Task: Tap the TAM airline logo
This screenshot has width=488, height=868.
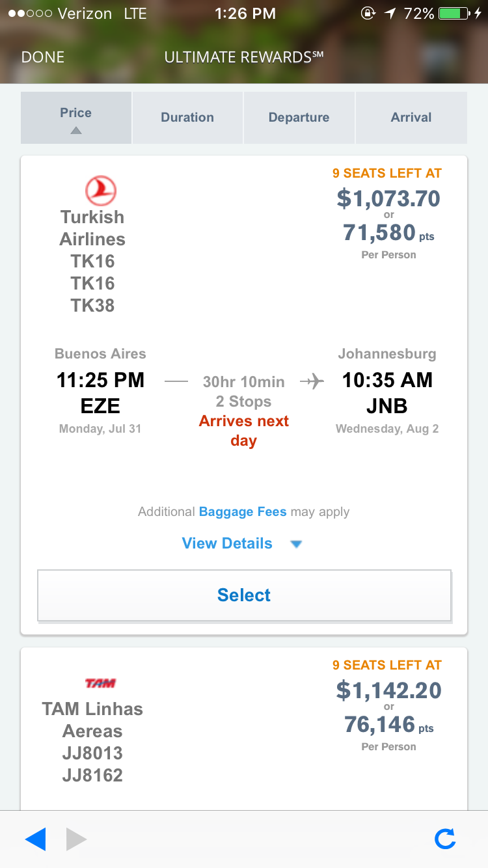Action: (x=100, y=683)
